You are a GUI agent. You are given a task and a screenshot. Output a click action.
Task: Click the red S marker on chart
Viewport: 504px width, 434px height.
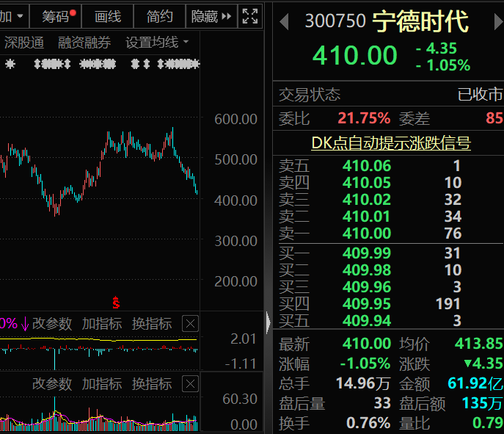115,302
